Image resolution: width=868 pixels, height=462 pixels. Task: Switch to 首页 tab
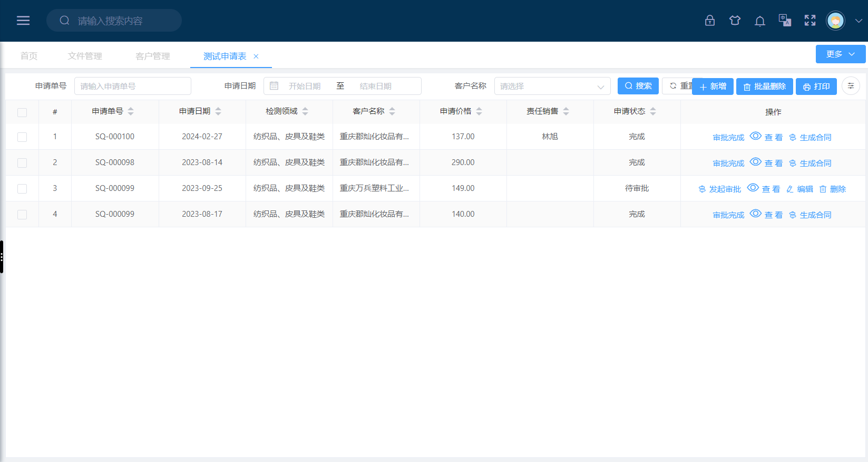[x=29, y=56]
